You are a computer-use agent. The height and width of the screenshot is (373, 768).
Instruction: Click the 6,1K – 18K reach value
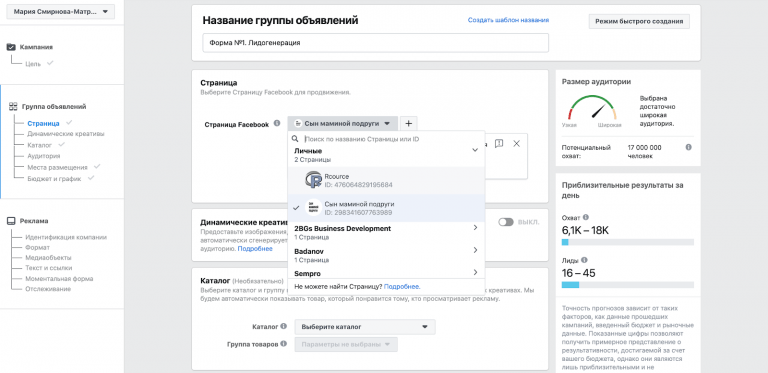[x=585, y=230]
